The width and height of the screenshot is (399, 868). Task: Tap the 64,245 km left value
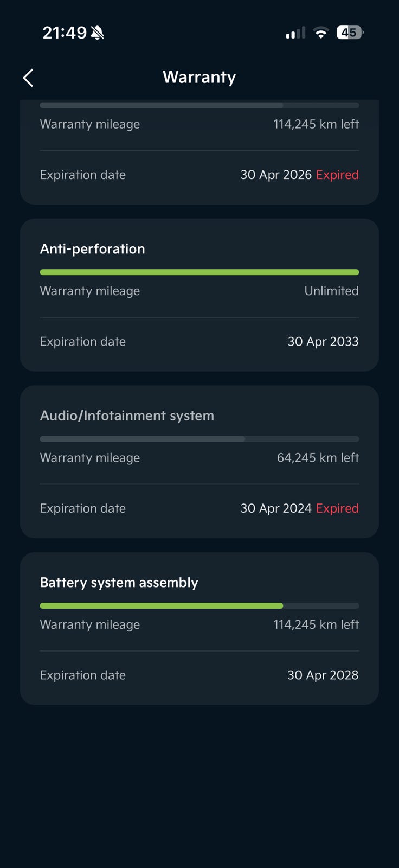point(318,458)
